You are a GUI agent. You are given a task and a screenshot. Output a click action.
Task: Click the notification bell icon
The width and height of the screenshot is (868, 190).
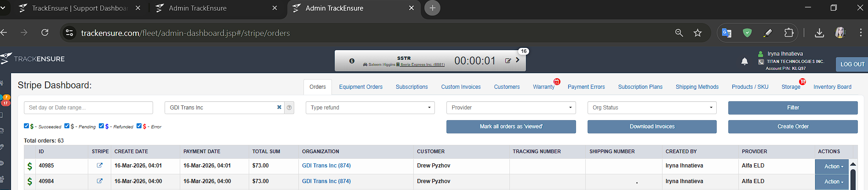[744, 62]
